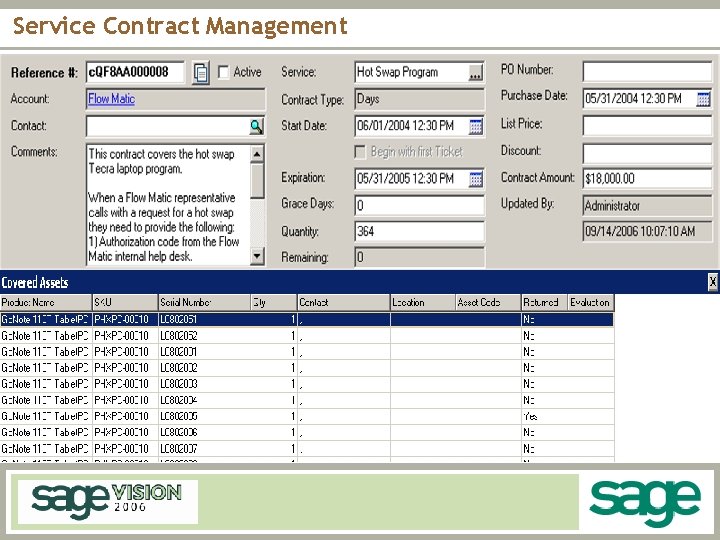Click the green sage logo at bottom right
The image size is (720, 540).
tap(645, 504)
